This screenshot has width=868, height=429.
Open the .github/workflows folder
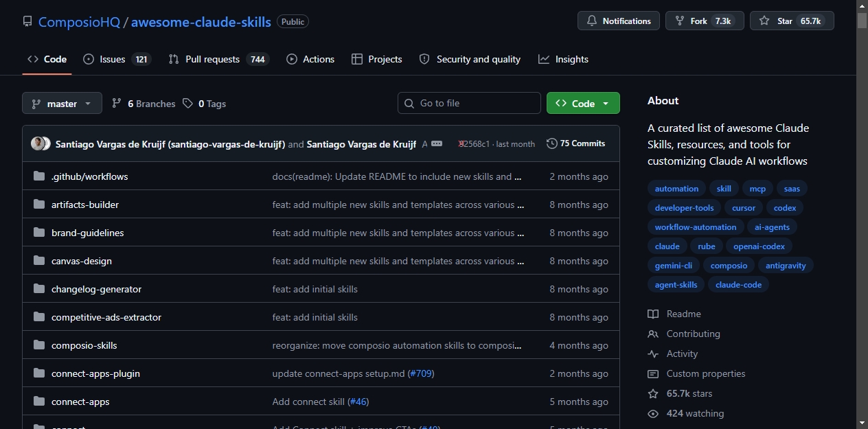[x=89, y=176]
